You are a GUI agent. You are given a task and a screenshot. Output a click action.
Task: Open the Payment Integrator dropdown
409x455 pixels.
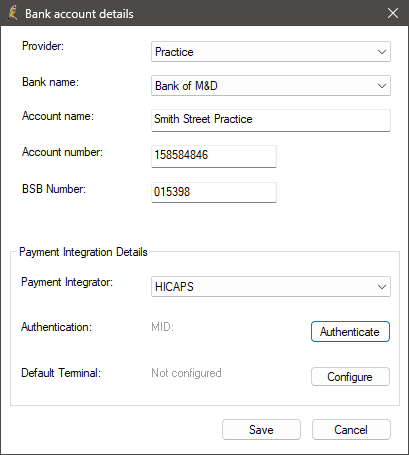pyautogui.click(x=271, y=286)
